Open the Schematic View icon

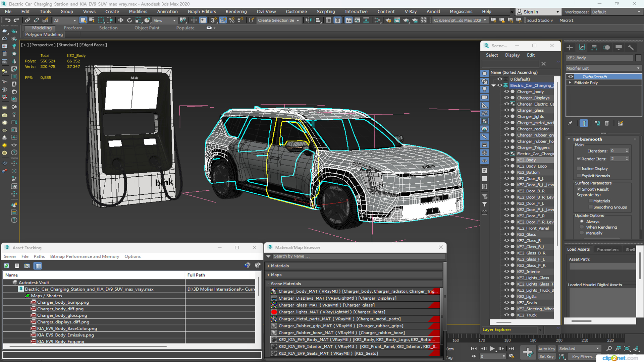pos(377,20)
